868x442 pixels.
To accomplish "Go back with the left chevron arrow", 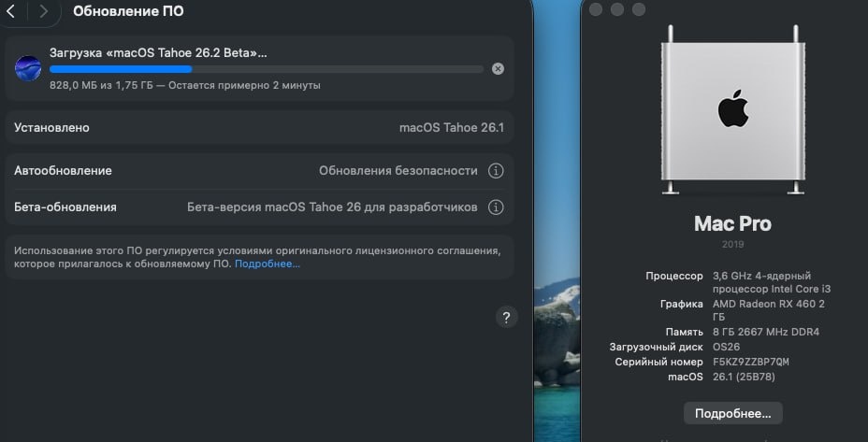I will (x=10, y=10).
